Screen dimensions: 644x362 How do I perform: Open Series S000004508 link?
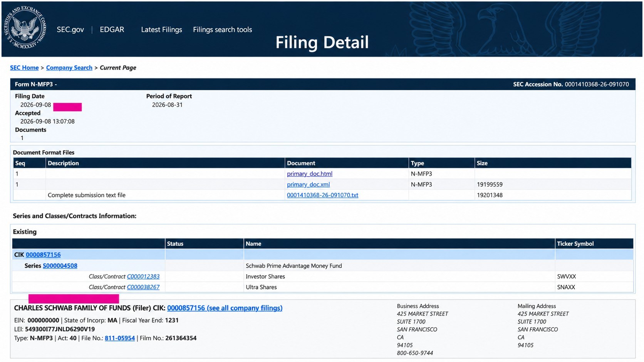coord(60,266)
